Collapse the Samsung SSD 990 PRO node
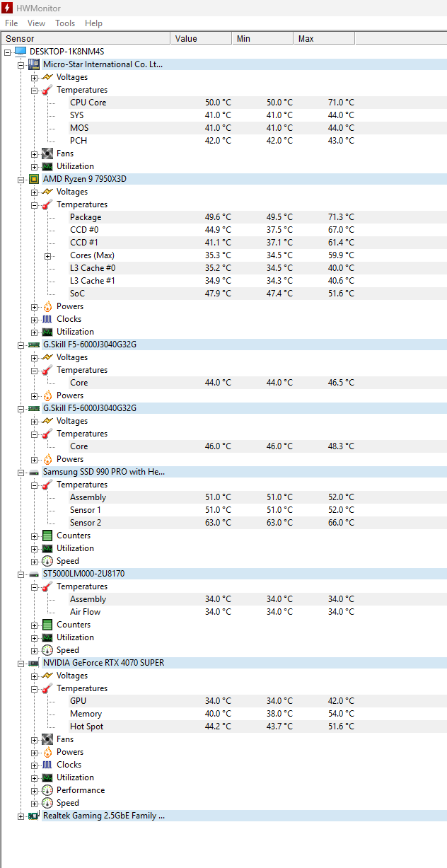This screenshot has width=447, height=868. (x=21, y=472)
